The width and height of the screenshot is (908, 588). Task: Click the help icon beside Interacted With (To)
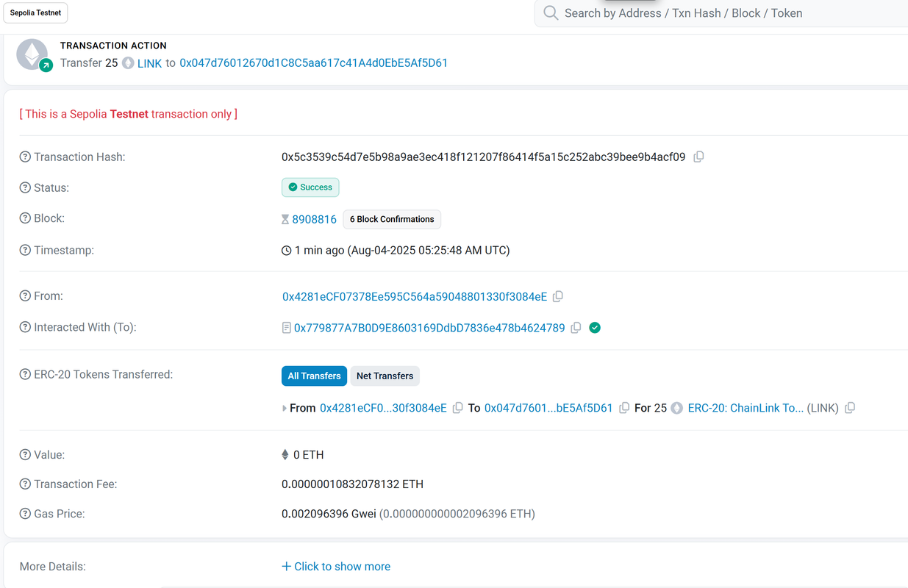click(x=25, y=328)
